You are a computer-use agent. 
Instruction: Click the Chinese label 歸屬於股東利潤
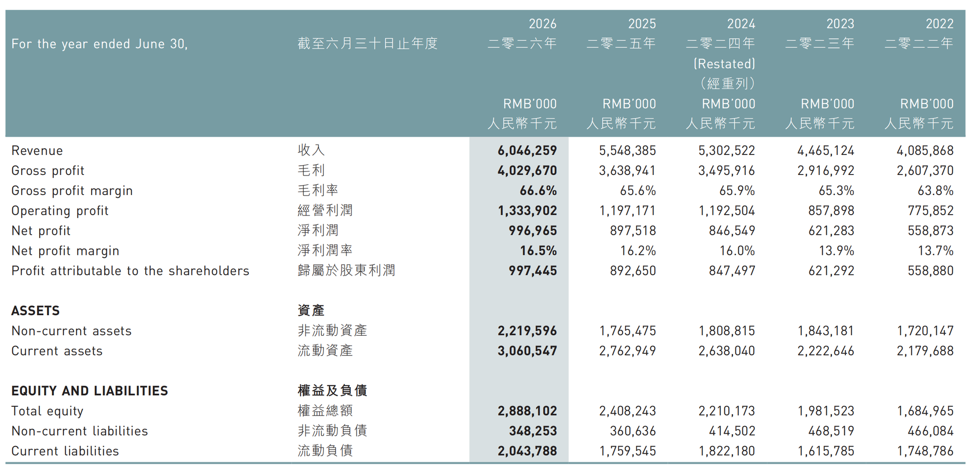click(346, 271)
